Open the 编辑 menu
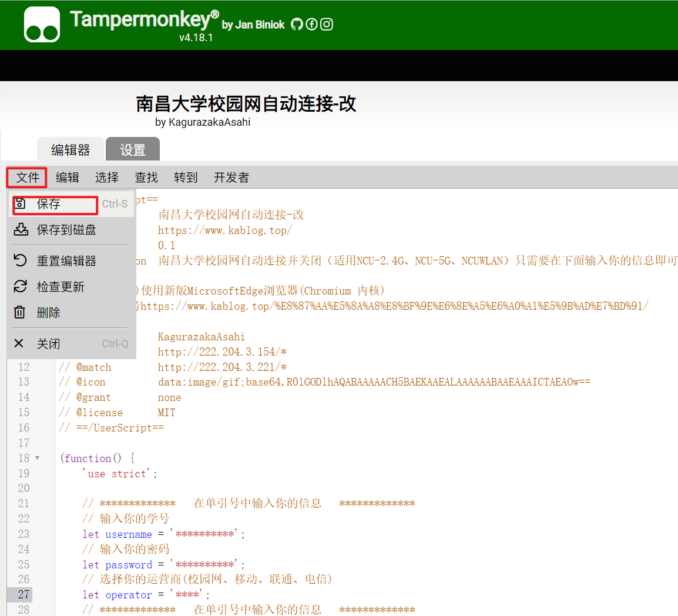Viewport: 678px width, 616px height. [x=68, y=178]
